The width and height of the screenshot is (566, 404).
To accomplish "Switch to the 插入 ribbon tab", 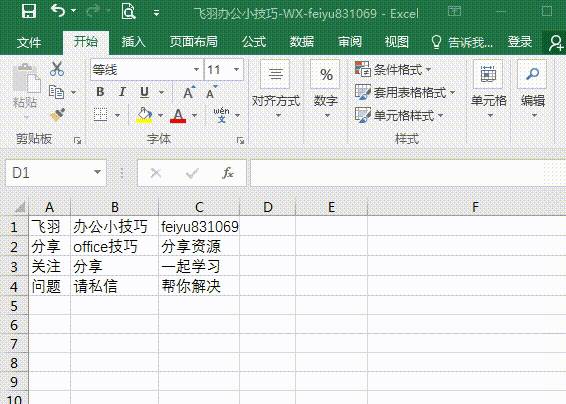I will tap(133, 42).
